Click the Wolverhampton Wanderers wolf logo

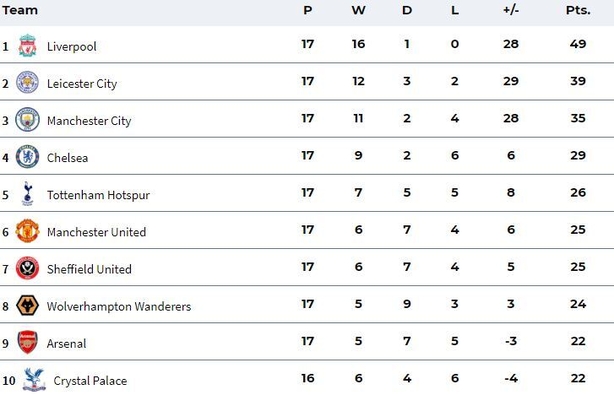click(x=27, y=305)
